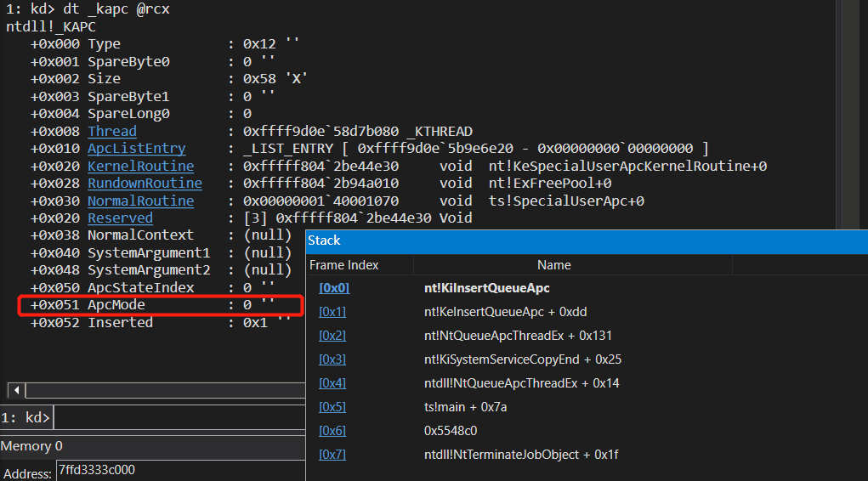Screen dimensions: 868x481
Task: Select stack frame index 0x2
Action: coord(332,336)
